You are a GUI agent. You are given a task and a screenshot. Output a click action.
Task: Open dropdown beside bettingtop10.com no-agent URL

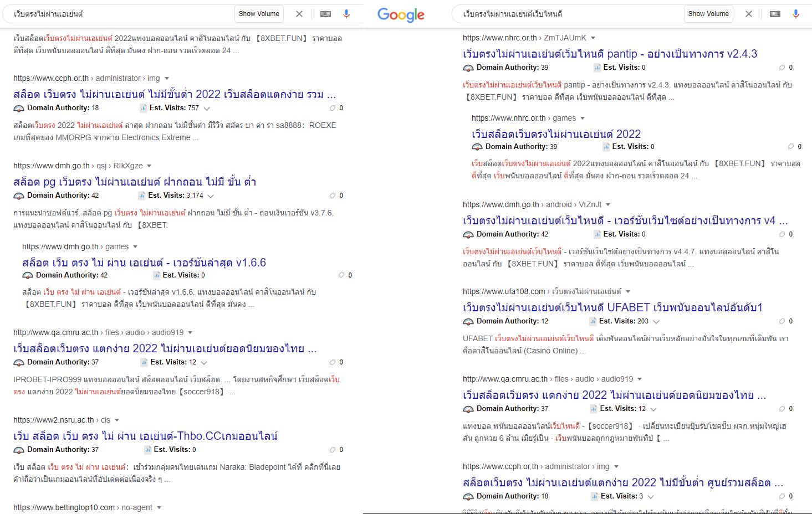point(159,508)
